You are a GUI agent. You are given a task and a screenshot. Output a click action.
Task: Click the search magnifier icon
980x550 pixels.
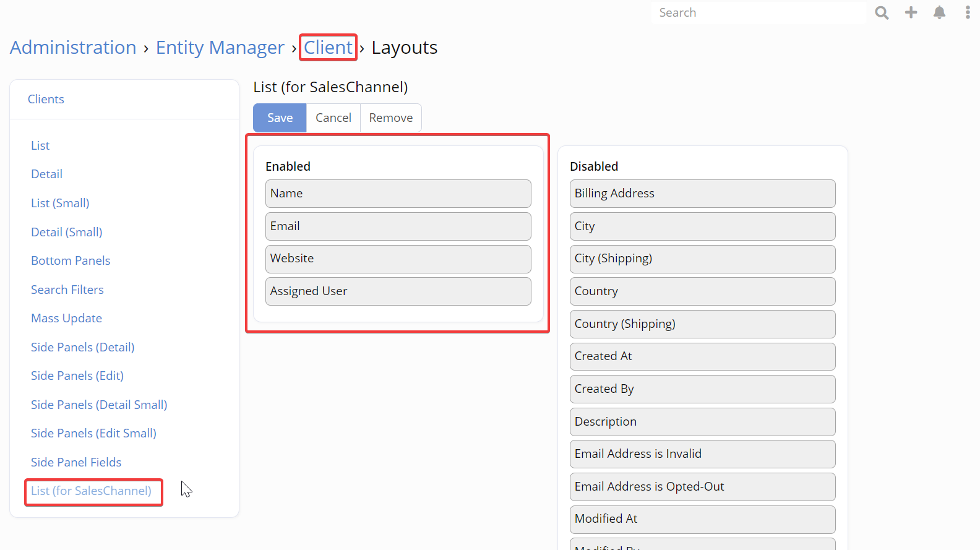(882, 13)
